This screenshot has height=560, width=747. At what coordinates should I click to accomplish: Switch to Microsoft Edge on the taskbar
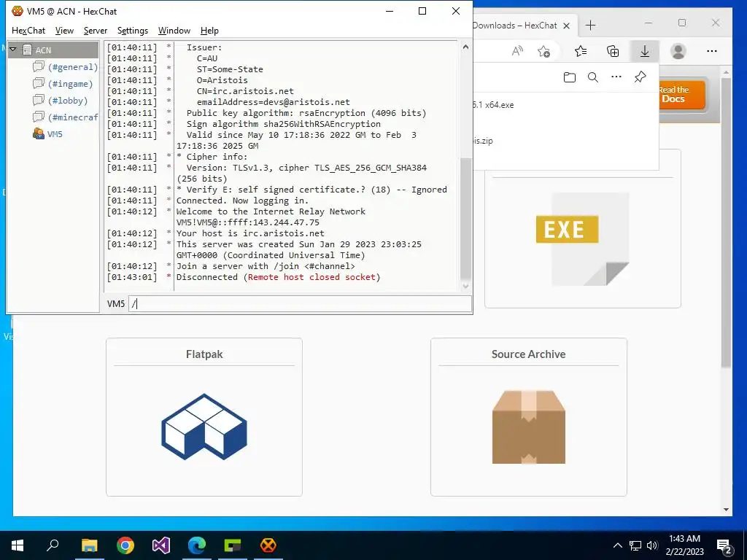[197, 545]
